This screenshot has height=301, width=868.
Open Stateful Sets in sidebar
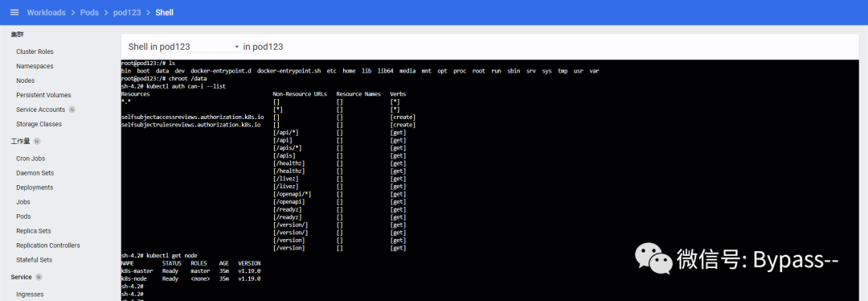point(35,259)
